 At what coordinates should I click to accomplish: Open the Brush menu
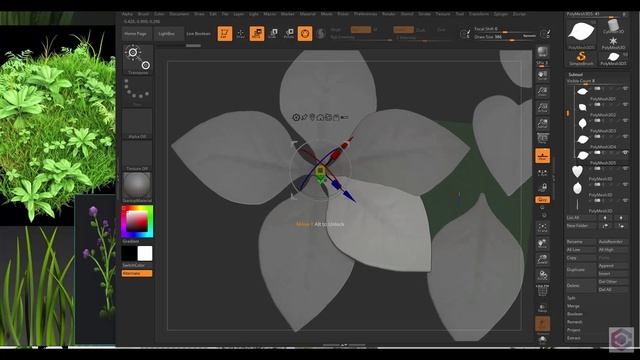point(143,14)
